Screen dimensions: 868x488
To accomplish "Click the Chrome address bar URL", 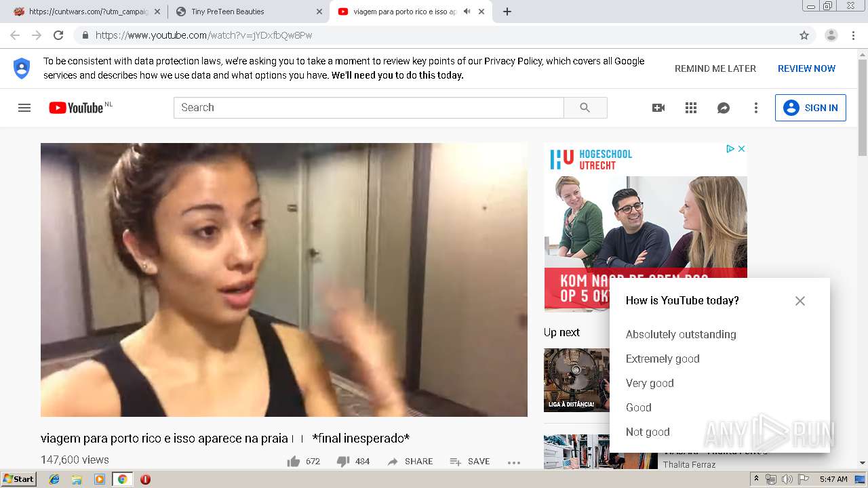I will point(203,35).
